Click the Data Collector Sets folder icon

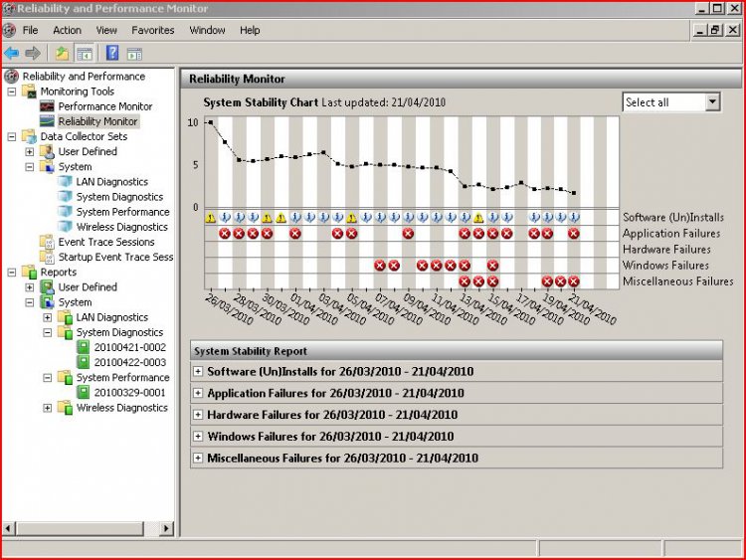[x=29, y=136]
